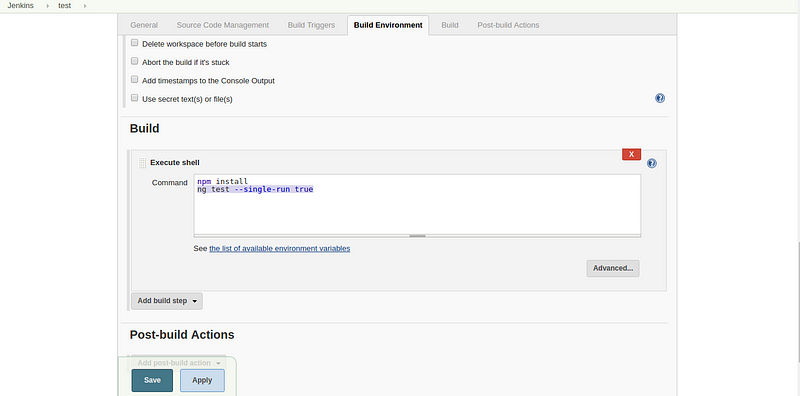Expand the Add build step dropdown
This screenshot has height=396, width=800.
pos(167,301)
